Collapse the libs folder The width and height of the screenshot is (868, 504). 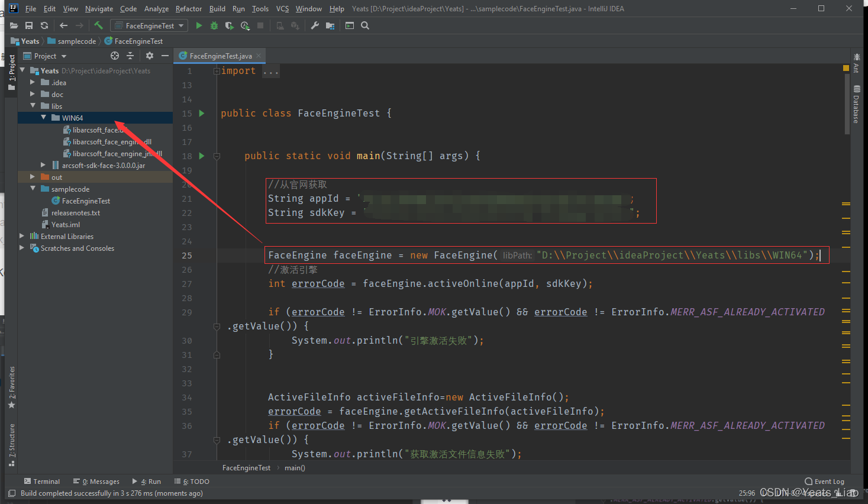33,106
